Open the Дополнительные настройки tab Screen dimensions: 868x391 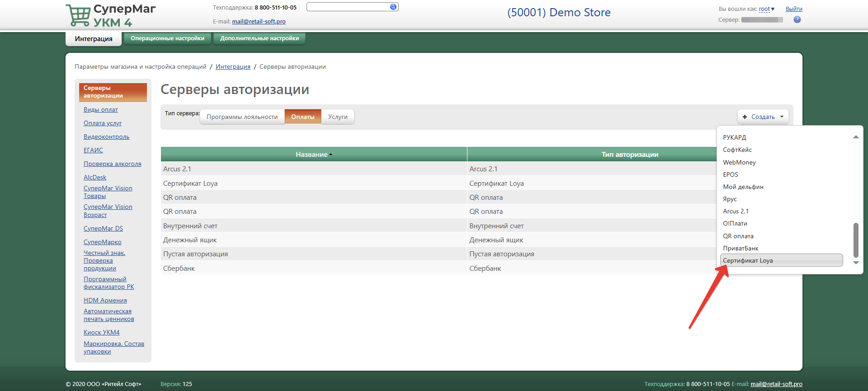coord(259,38)
